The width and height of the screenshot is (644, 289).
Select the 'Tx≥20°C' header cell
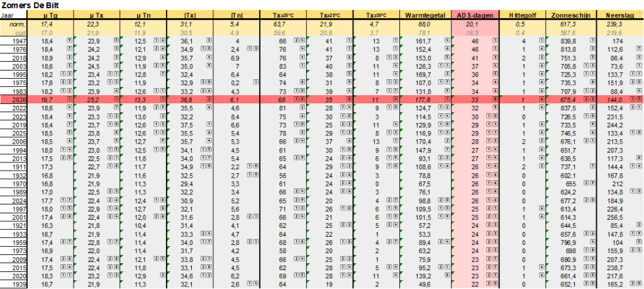pos(284,15)
